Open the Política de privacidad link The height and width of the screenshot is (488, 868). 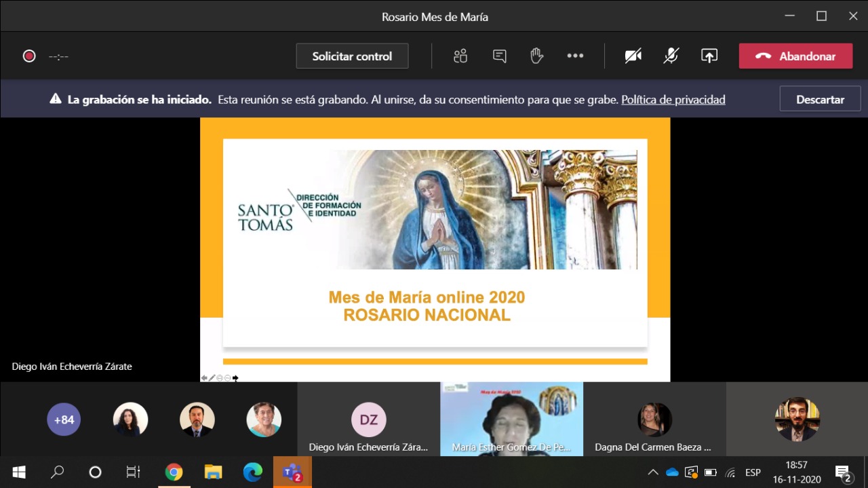[673, 100]
